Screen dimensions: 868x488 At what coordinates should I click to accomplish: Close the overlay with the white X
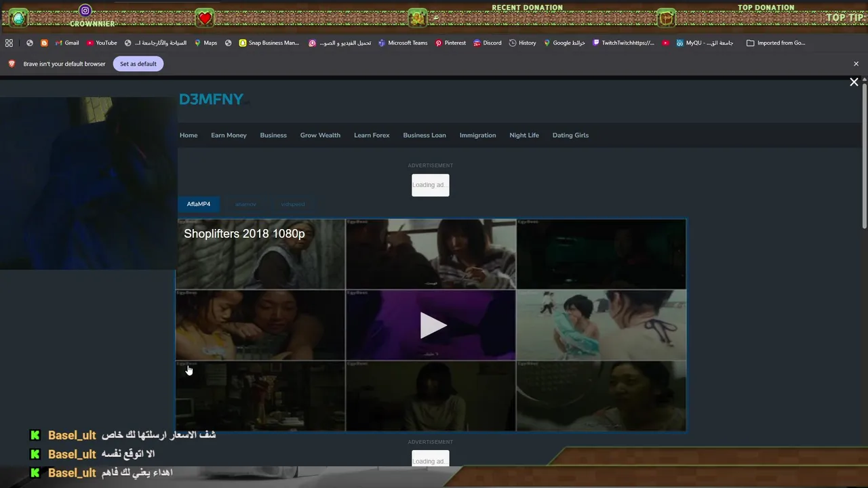854,82
